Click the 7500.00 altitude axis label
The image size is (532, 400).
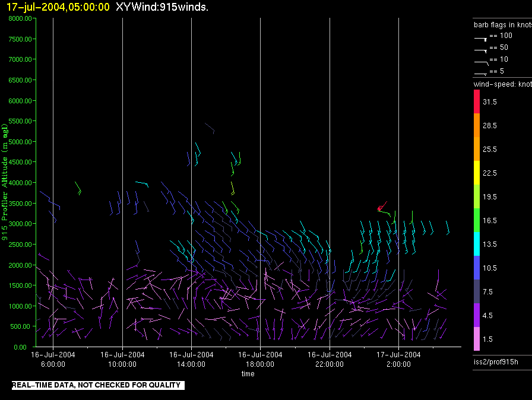(x=20, y=39)
